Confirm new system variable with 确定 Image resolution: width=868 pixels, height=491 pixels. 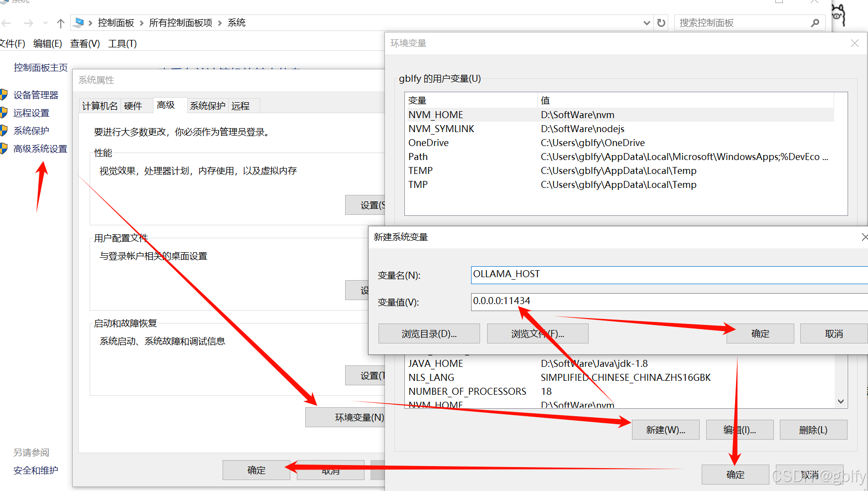click(760, 333)
